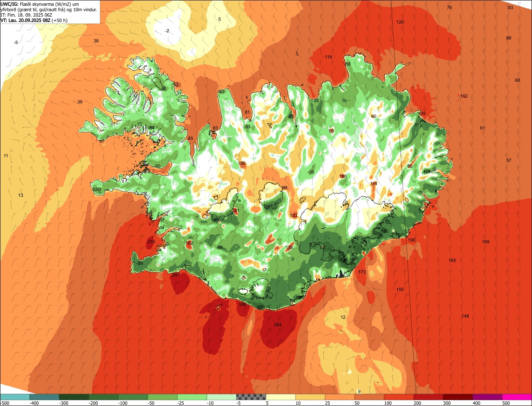Click the value '173' off the southeast coast
Image resolution: width=532 pixels, height=406 pixels.
362,272
